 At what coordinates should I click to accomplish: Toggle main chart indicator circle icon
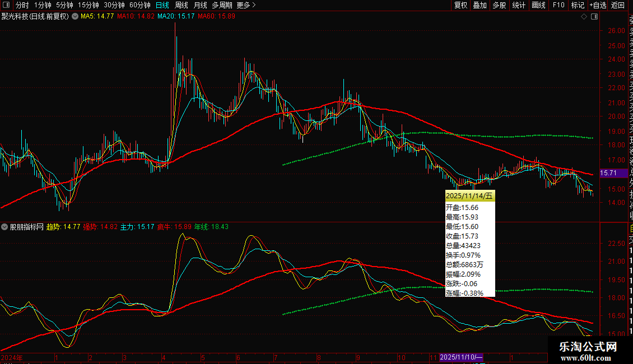click(75, 16)
